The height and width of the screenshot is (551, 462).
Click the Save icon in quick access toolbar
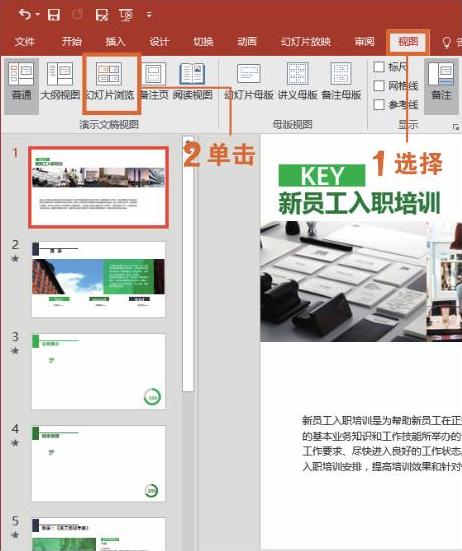click(54, 15)
